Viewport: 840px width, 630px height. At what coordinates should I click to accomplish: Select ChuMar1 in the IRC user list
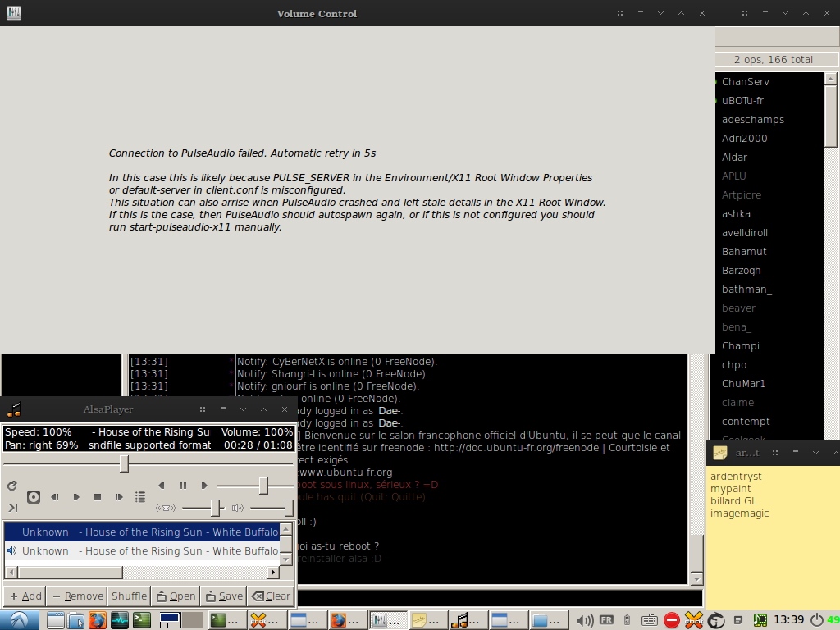743,384
